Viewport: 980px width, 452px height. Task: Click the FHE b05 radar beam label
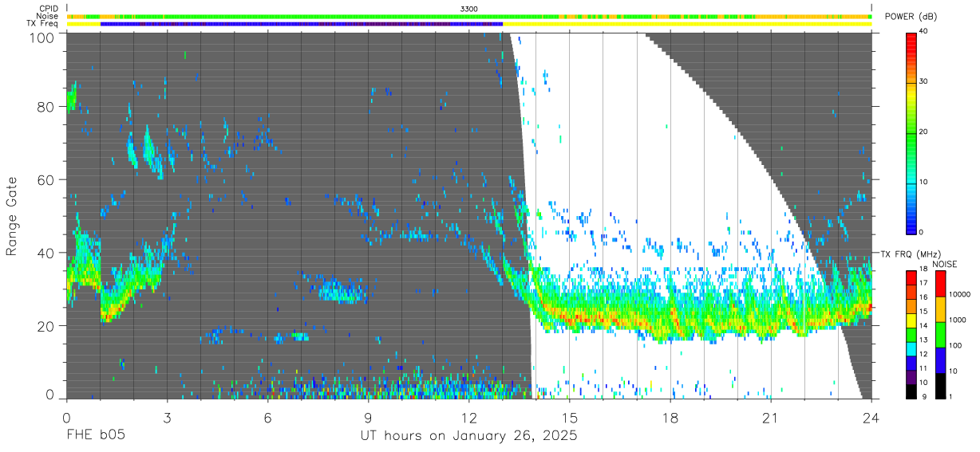click(96, 436)
